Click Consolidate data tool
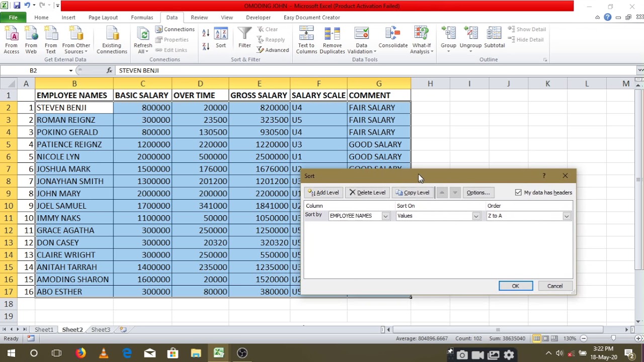 coord(393,38)
